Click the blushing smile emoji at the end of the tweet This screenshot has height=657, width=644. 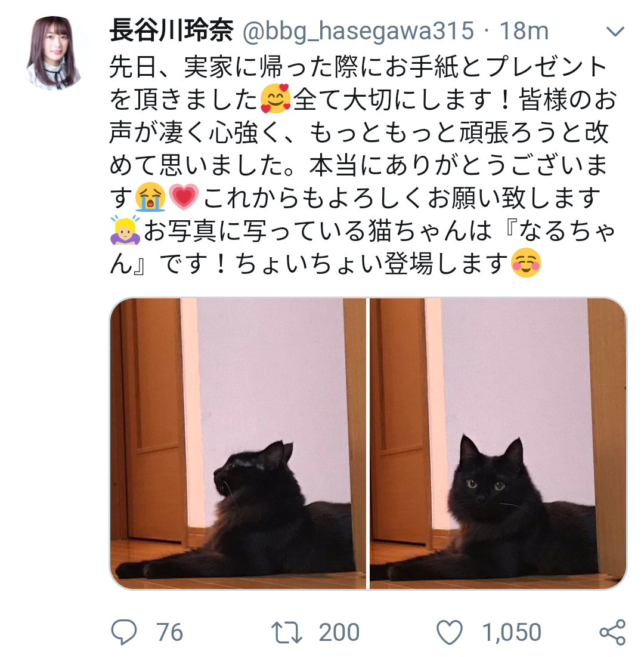[526, 263]
